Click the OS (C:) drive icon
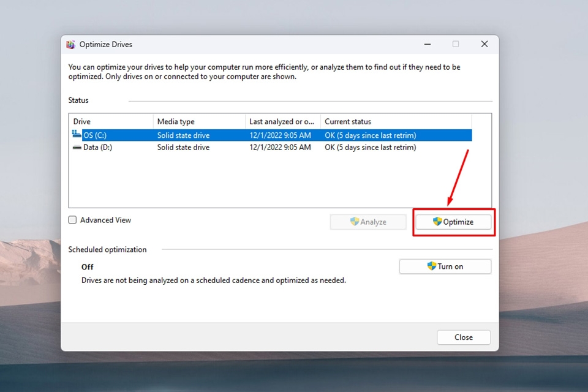This screenshot has width=588, height=392. pos(76,135)
